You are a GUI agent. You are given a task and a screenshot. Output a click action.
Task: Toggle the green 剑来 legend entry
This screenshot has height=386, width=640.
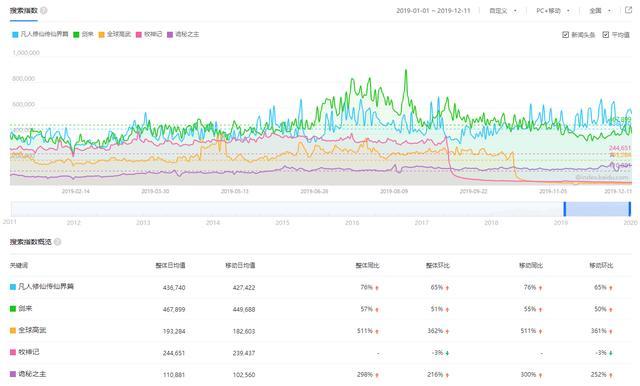84,34
